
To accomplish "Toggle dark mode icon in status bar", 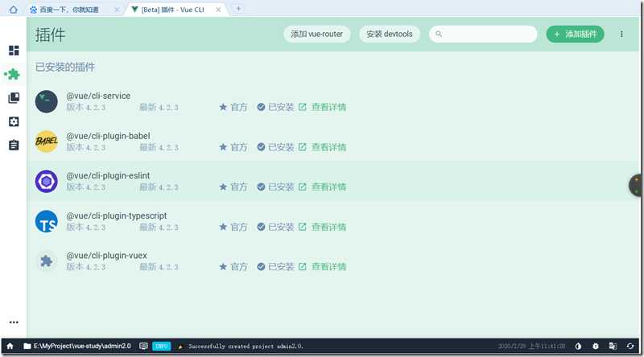I will coord(578,346).
